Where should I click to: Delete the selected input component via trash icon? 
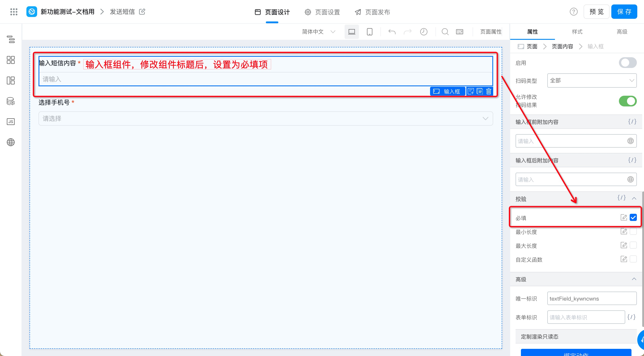(489, 91)
